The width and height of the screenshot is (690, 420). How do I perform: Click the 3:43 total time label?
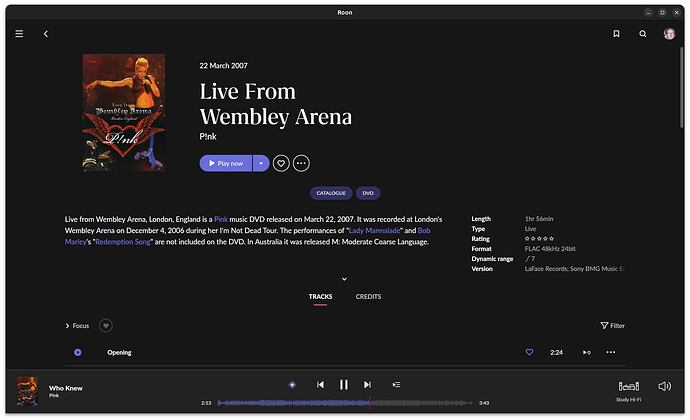point(484,403)
